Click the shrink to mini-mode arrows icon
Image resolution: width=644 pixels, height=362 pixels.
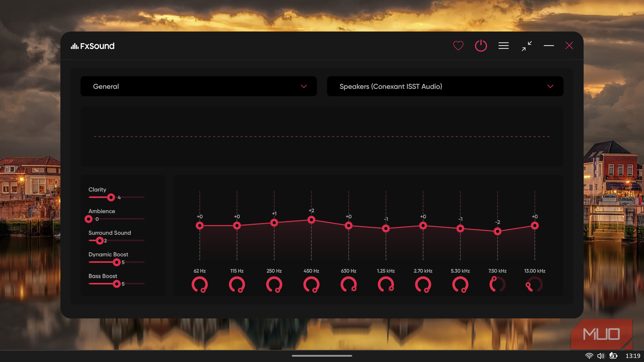527,46
